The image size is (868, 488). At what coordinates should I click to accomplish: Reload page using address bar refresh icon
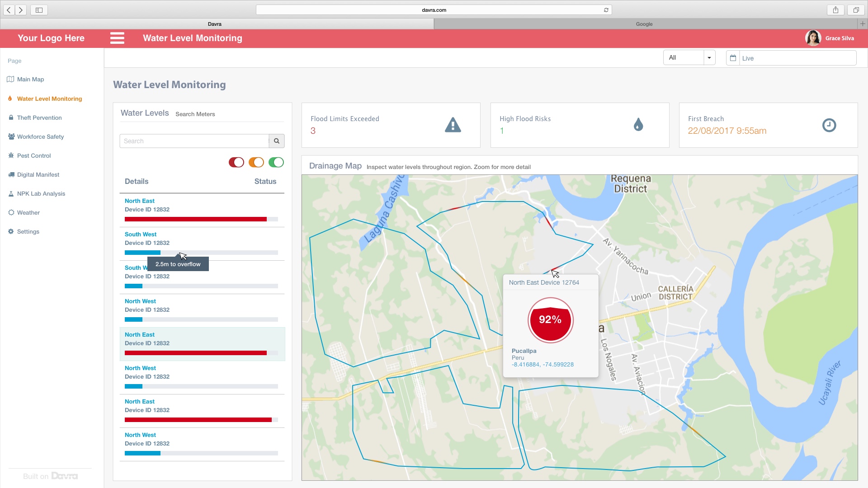click(x=606, y=10)
